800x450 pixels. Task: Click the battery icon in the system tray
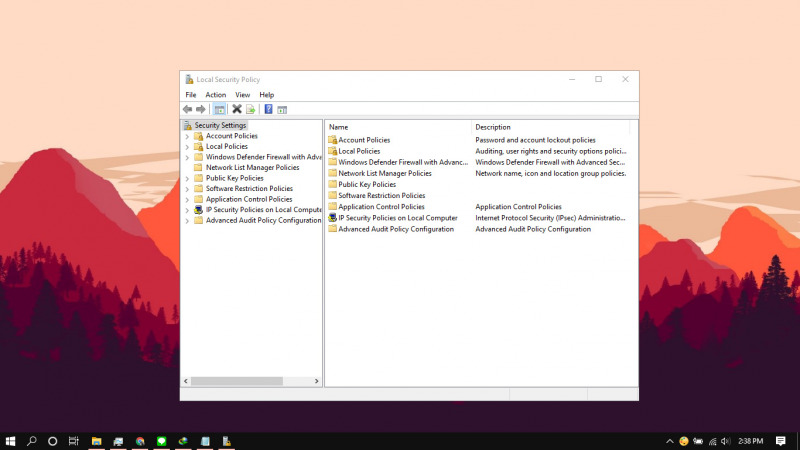[x=698, y=441]
